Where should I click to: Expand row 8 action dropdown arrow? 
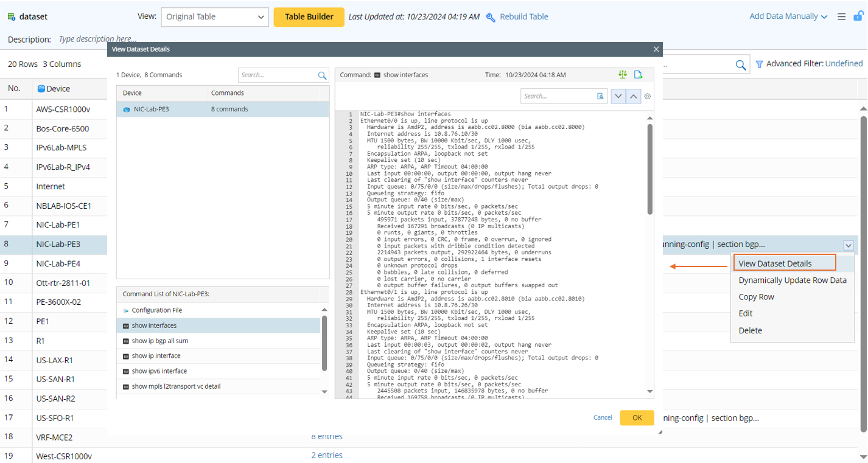849,245
